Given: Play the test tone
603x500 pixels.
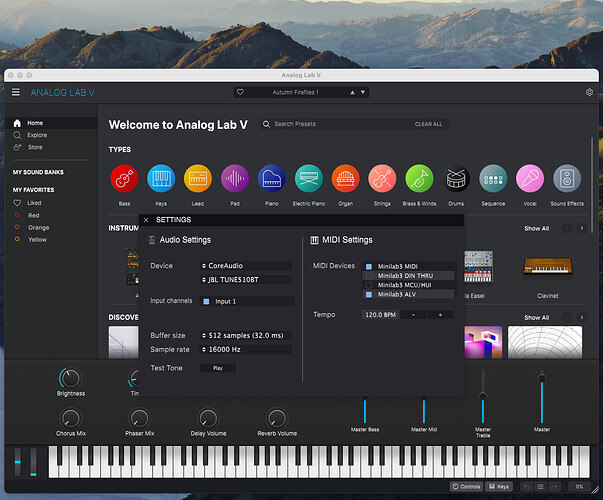Looking at the screenshot, I should point(218,368).
